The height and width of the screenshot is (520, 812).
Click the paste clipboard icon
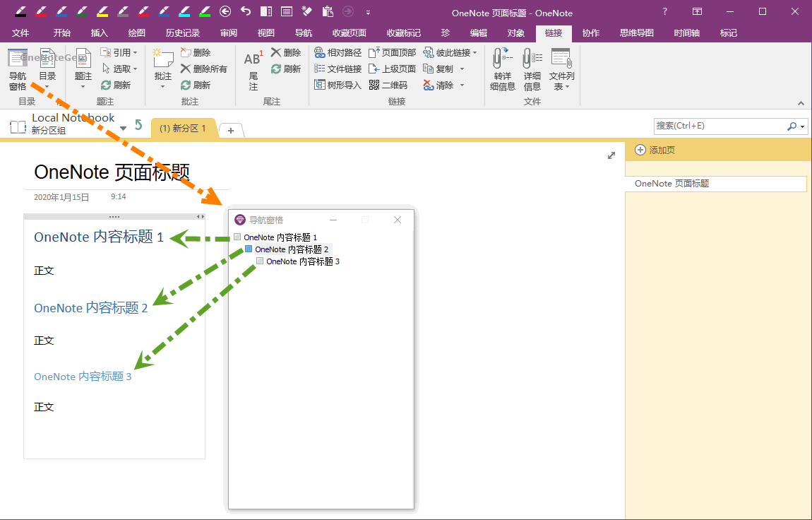(x=328, y=11)
